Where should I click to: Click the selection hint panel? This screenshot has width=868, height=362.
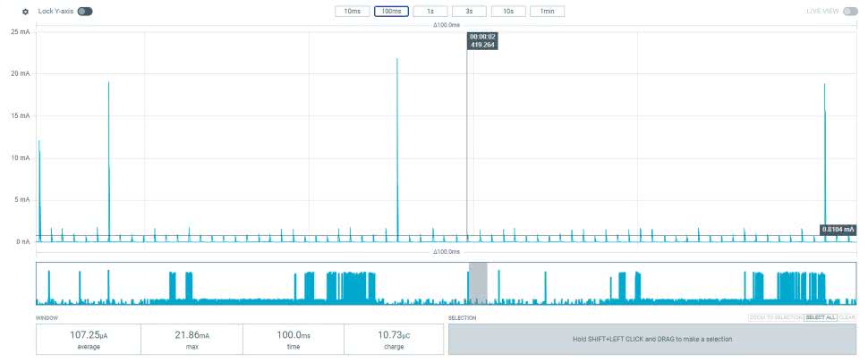pos(651,339)
